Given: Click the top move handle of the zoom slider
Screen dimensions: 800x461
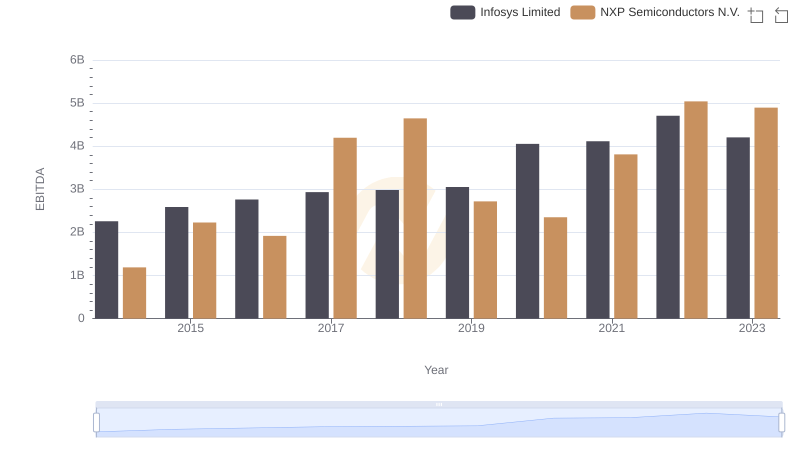Looking at the screenshot, I should (x=439, y=404).
